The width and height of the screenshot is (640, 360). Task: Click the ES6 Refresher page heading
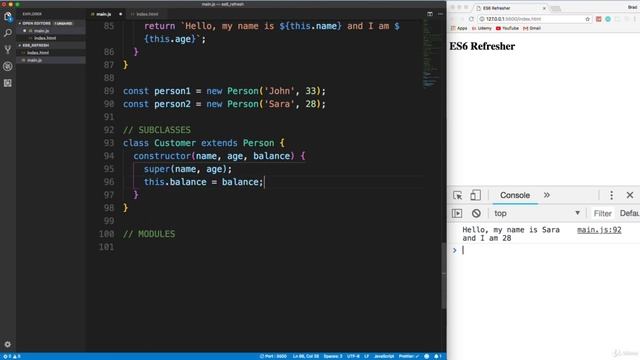point(482,47)
